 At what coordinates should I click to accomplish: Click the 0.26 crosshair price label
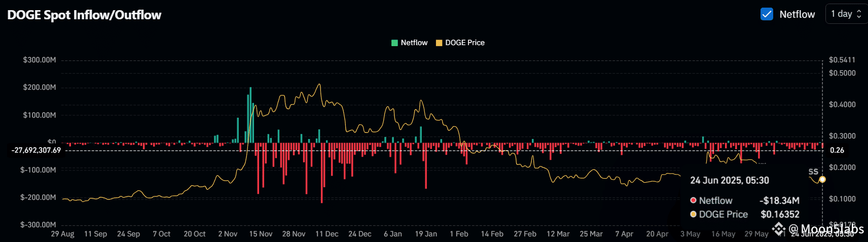point(837,150)
